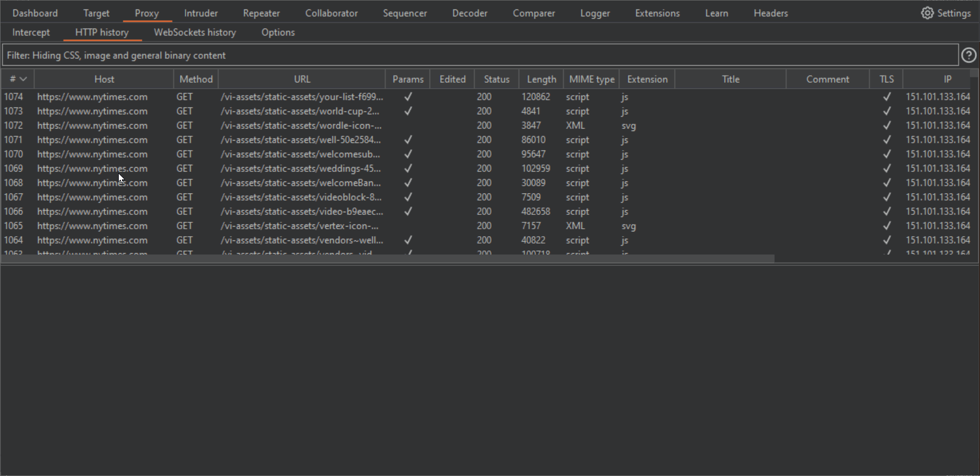Sort by the Extension column header
980x476 pixels.
647,79
